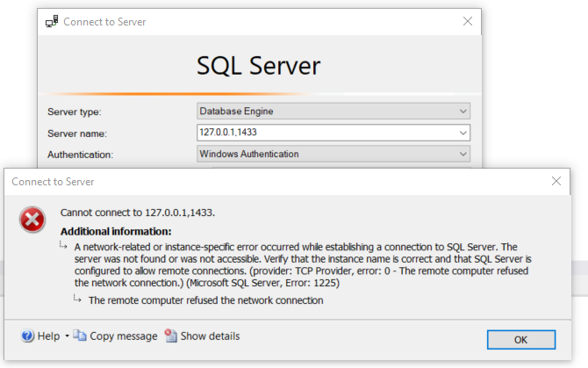This screenshot has width=588, height=368.
Task: Click the Copy message pages icon
Action: [x=80, y=336]
